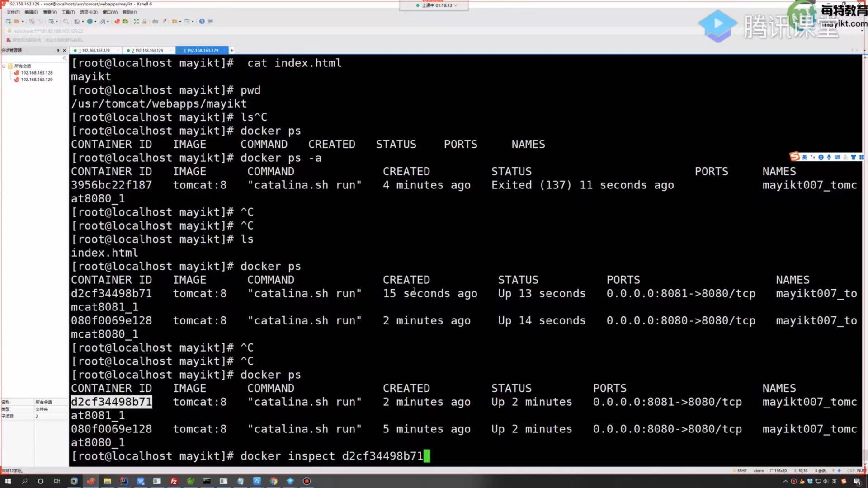Select session 192.168.163.128 in the tree
This screenshot has height=488, width=868.
(36, 73)
